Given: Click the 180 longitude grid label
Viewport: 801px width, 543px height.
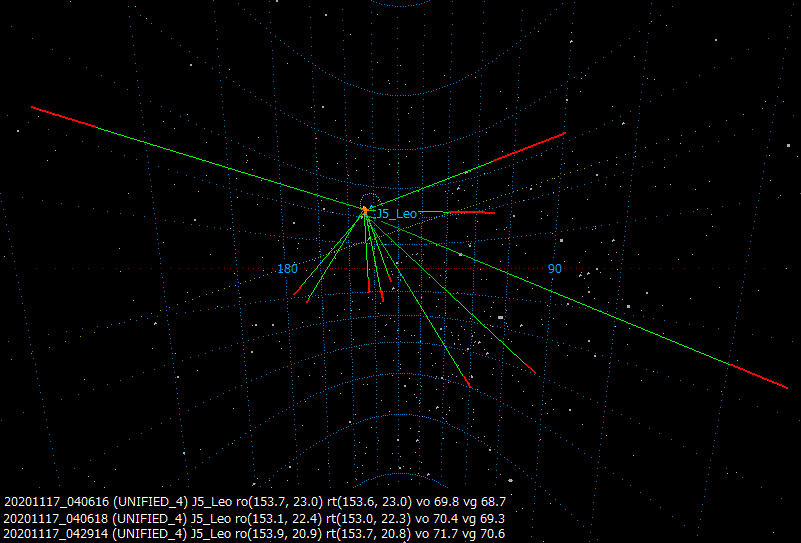Looking at the screenshot, I should point(287,269).
